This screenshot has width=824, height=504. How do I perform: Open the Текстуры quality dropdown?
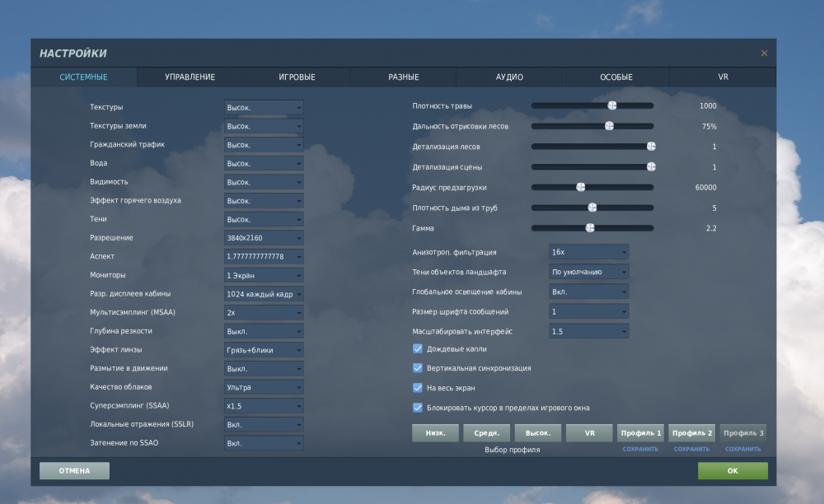click(x=264, y=108)
